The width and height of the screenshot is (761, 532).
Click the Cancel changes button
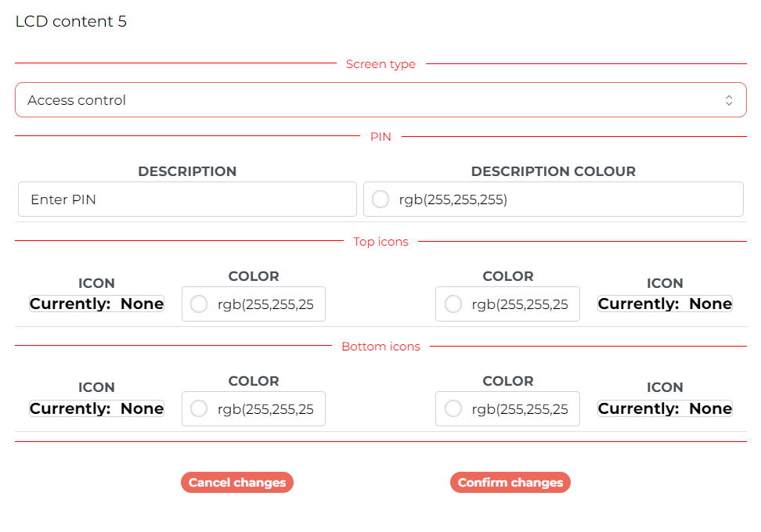click(237, 483)
